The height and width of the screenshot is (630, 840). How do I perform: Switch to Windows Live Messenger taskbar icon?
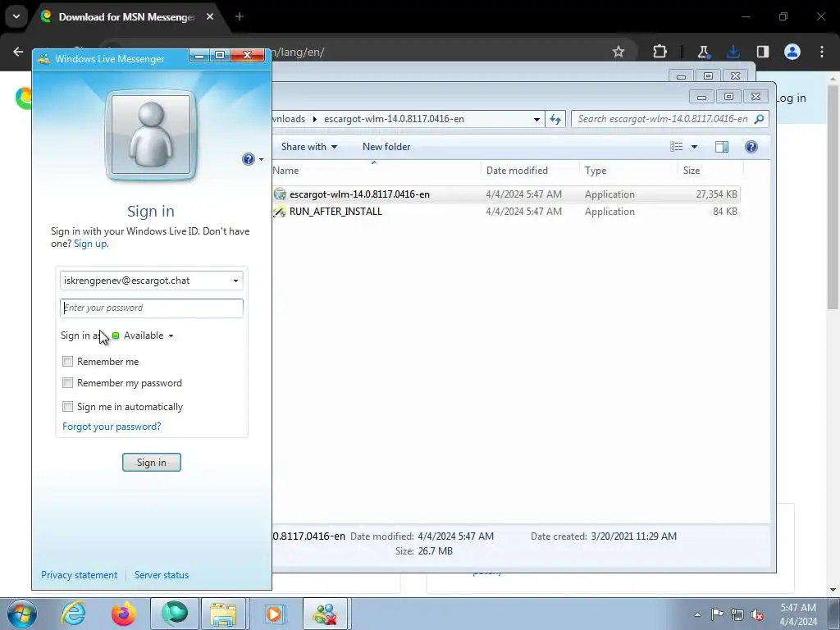(x=326, y=614)
